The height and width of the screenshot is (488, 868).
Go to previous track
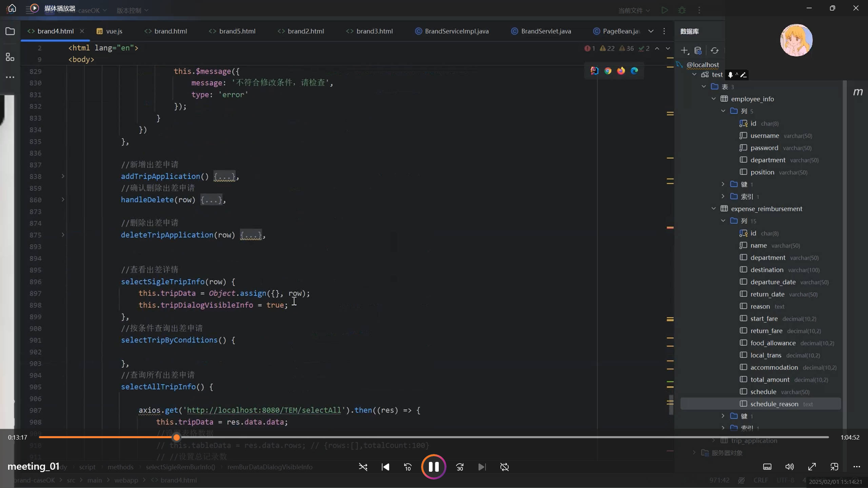tap(386, 467)
